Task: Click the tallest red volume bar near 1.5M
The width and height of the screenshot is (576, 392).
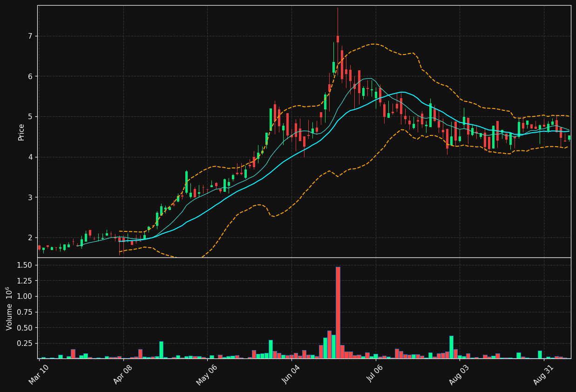Action: (x=338, y=312)
